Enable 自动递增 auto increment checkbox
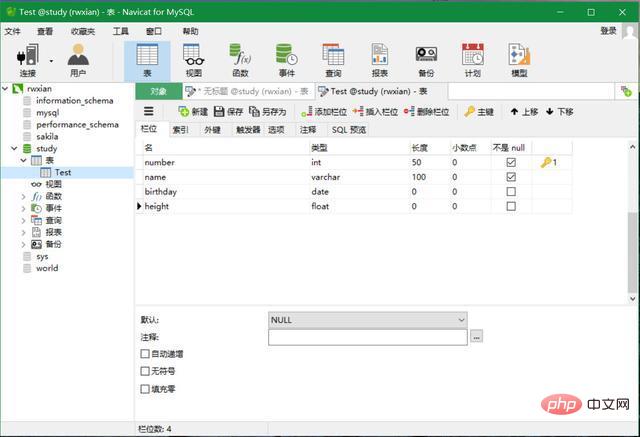 tap(145, 354)
